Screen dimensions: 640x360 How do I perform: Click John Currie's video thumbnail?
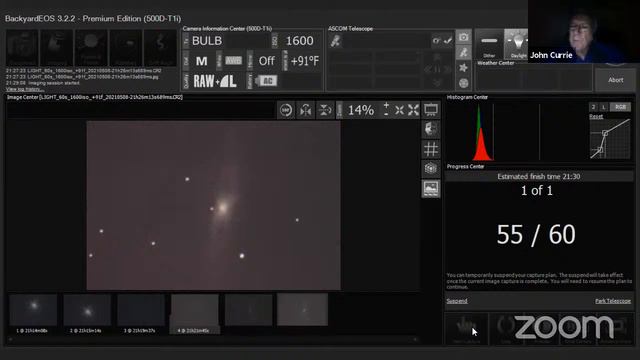pos(584,31)
